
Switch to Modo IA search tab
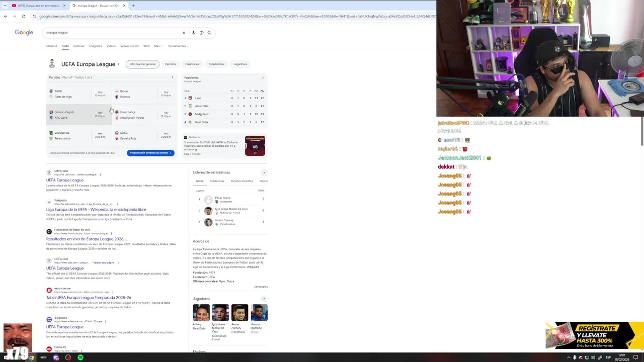coord(52,46)
